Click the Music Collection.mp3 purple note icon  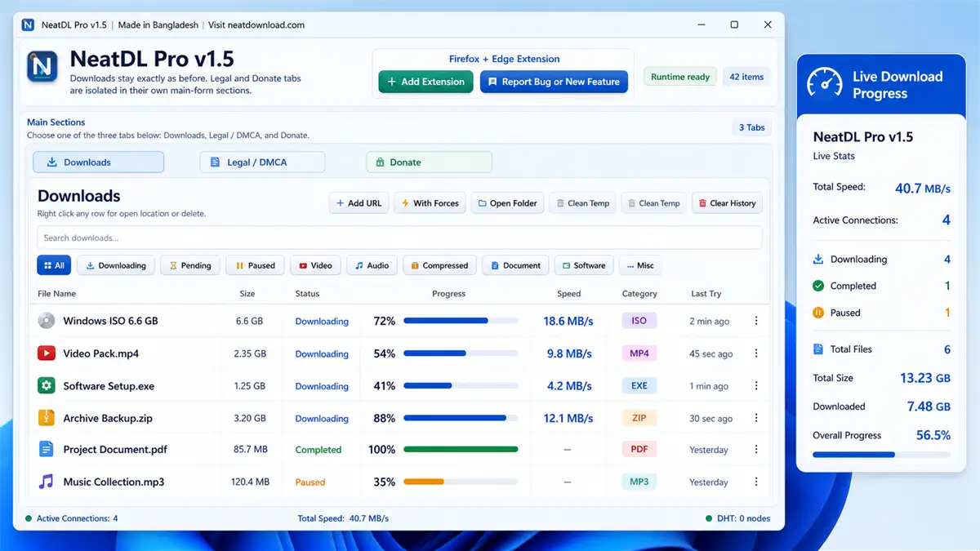pos(47,482)
